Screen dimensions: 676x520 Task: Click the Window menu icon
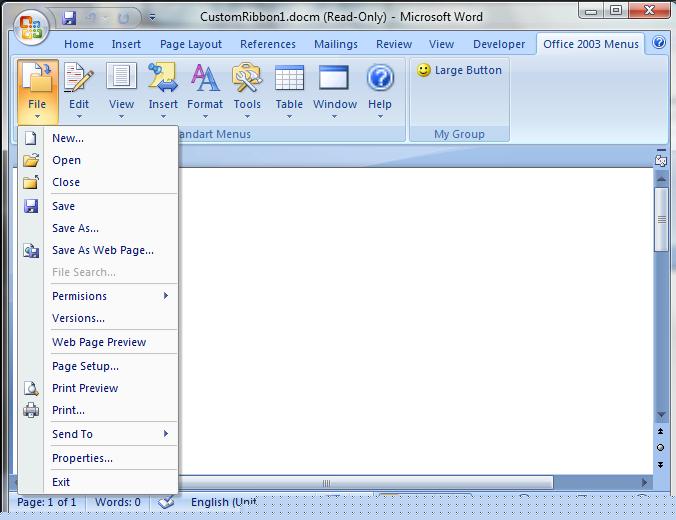point(334,78)
